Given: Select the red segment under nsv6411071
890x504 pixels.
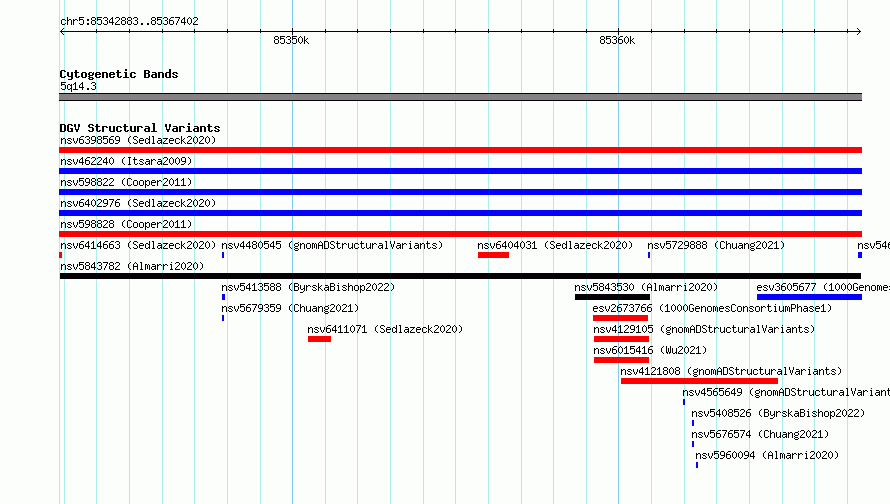Looking at the screenshot, I should click(320, 339).
